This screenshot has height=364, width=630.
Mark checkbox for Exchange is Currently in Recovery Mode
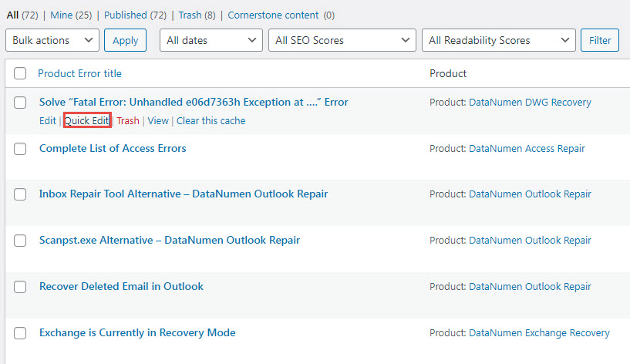click(20, 333)
